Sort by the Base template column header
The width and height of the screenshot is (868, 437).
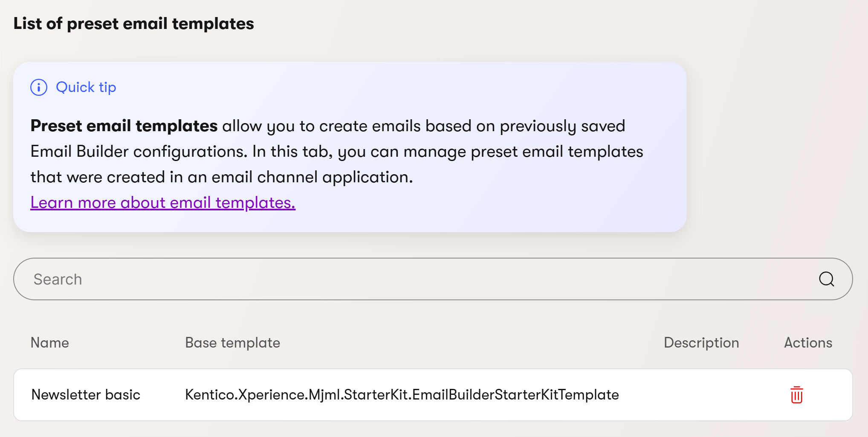[x=232, y=342]
